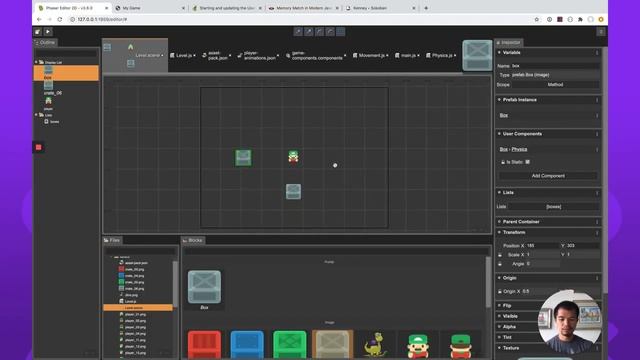Toggle the Scale property lock icon

[500, 255]
